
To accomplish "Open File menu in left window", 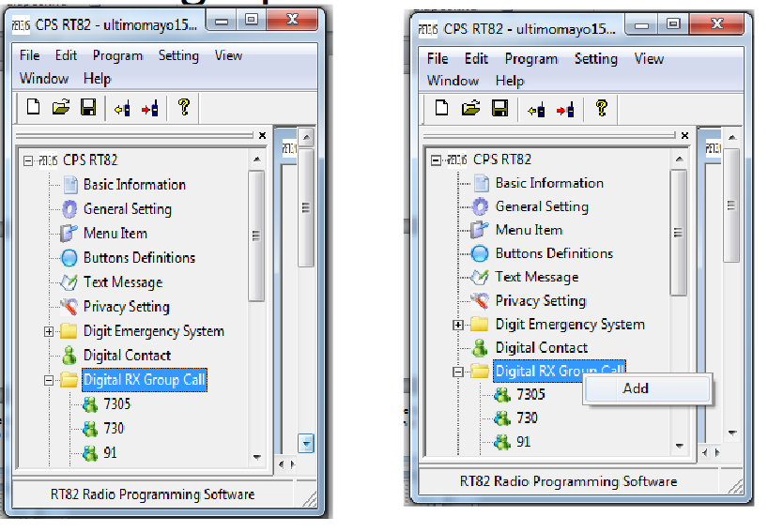I will tap(29, 55).
